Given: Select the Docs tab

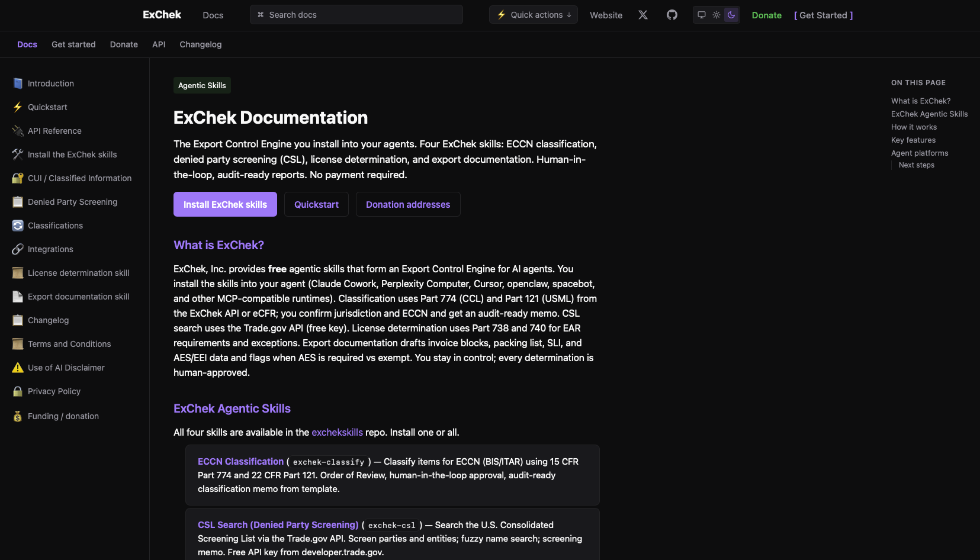Looking at the screenshot, I should point(27,44).
